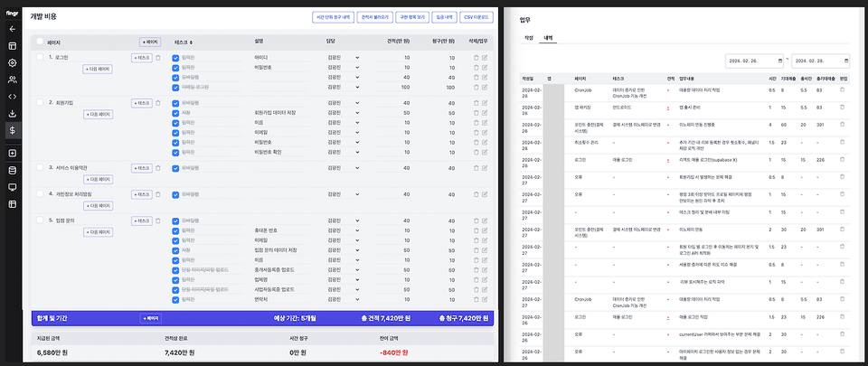
Task: Open the 담당 dropdown on the 연락처 row
Action: [x=344, y=299]
